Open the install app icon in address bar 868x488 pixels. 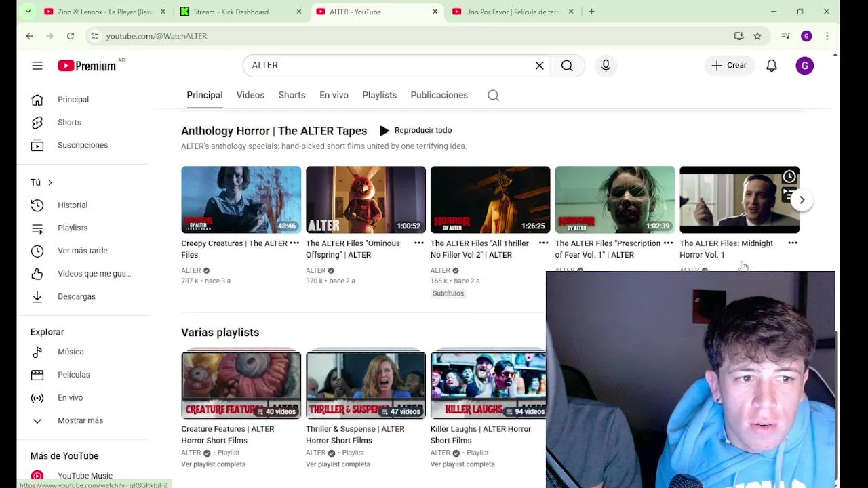pyautogui.click(x=739, y=36)
